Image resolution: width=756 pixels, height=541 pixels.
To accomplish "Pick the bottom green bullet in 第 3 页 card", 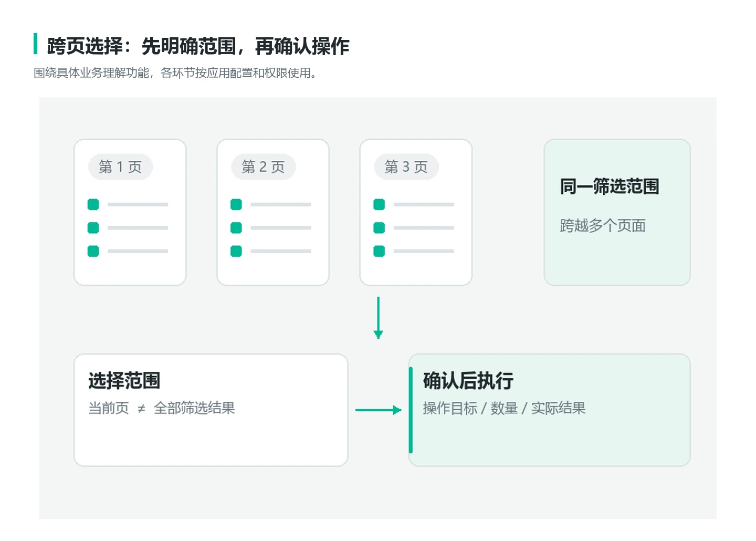I will (x=379, y=251).
